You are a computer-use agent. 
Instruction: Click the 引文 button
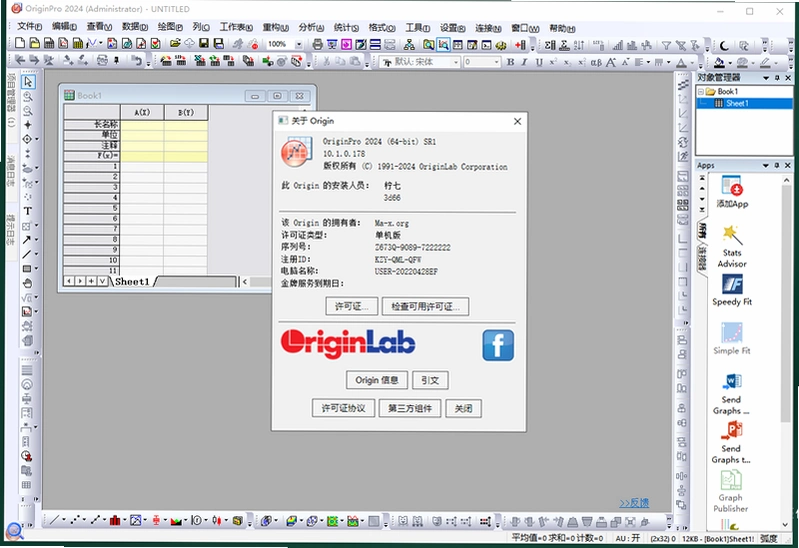pyautogui.click(x=430, y=380)
